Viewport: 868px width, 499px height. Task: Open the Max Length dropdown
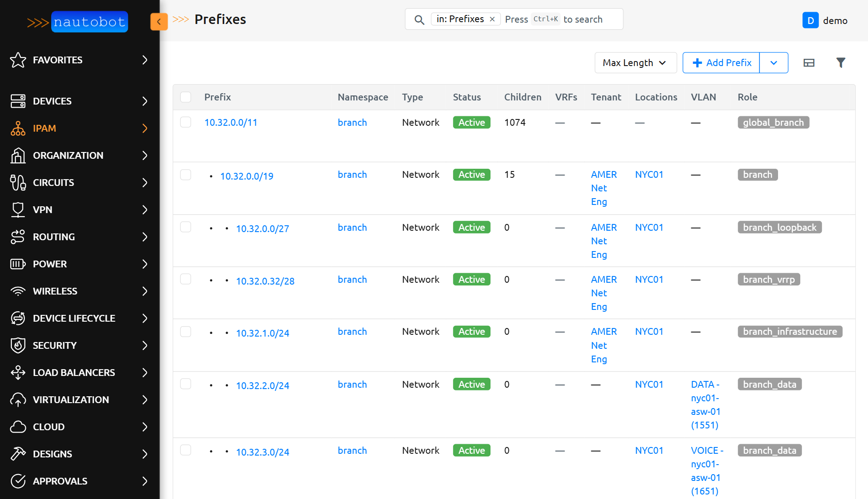pos(635,62)
